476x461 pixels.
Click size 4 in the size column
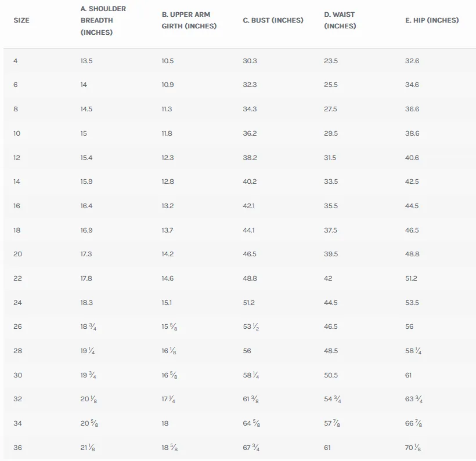(16, 61)
